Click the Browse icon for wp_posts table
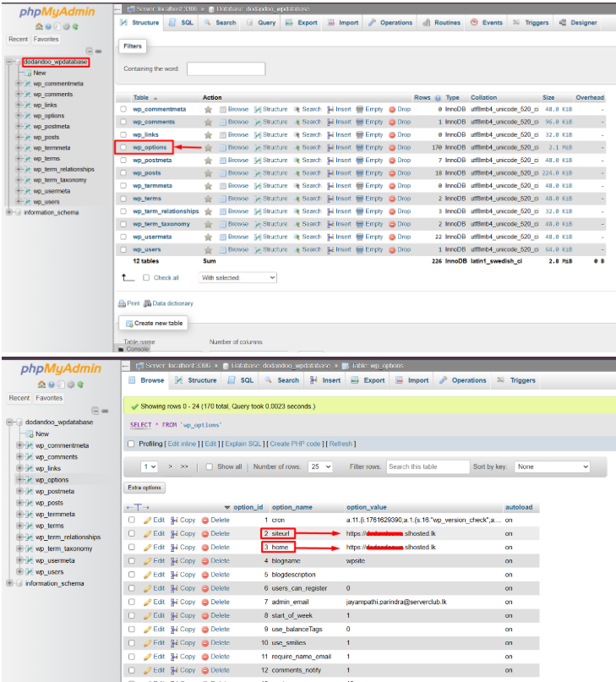The height and width of the screenshot is (682, 616). pyautogui.click(x=224, y=173)
